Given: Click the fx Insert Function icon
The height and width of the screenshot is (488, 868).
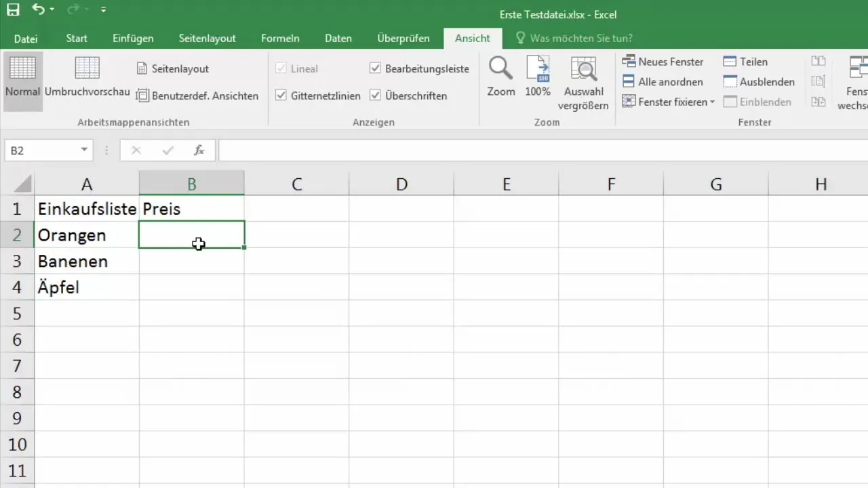Looking at the screenshot, I should point(199,150).
